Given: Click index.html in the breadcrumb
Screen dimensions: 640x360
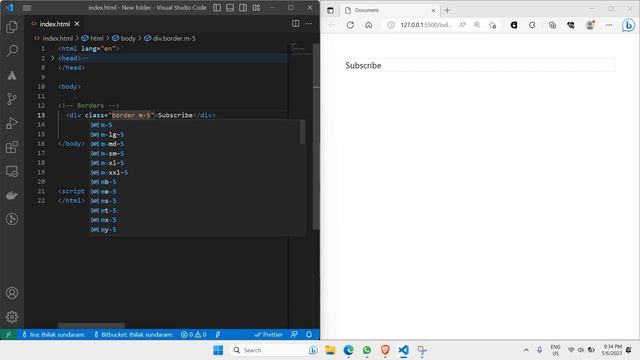Looking at the screenshot, I should [57, 38].
